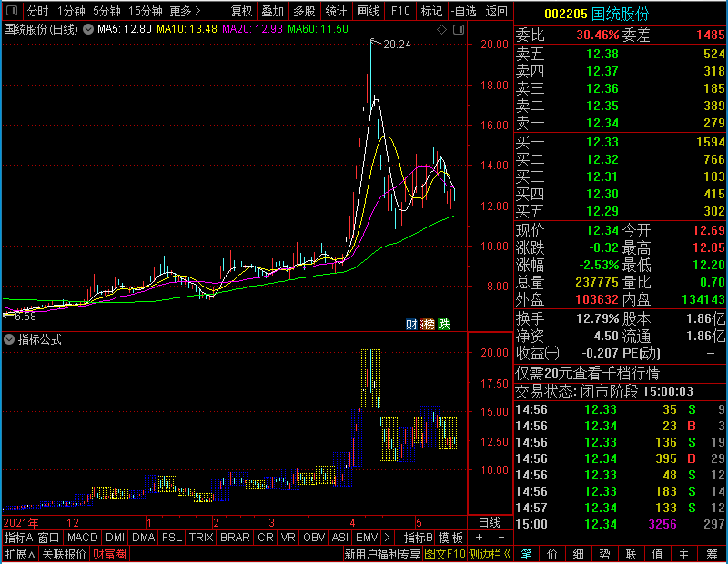Click the minus button to remove indicator panel
Screen dimensions: 728x564
pos(501,538)
